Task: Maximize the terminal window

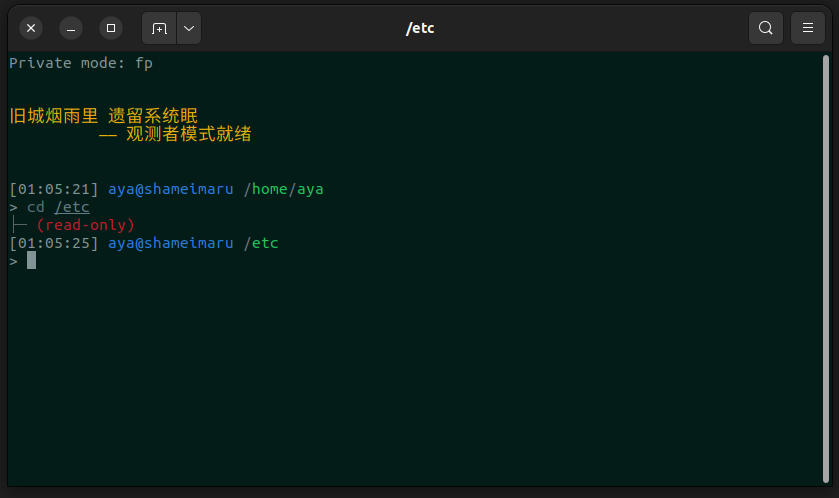Action: [x=111, y=28]
